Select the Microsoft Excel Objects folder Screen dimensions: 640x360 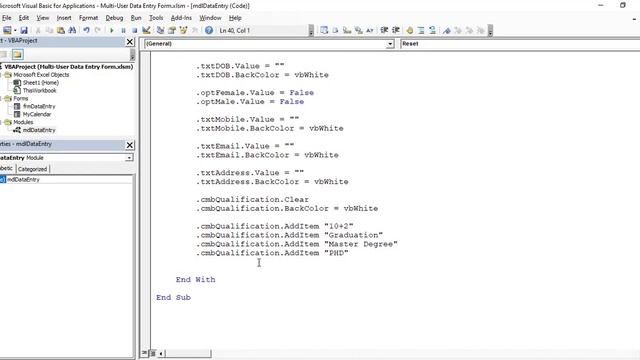coord(41,75)
